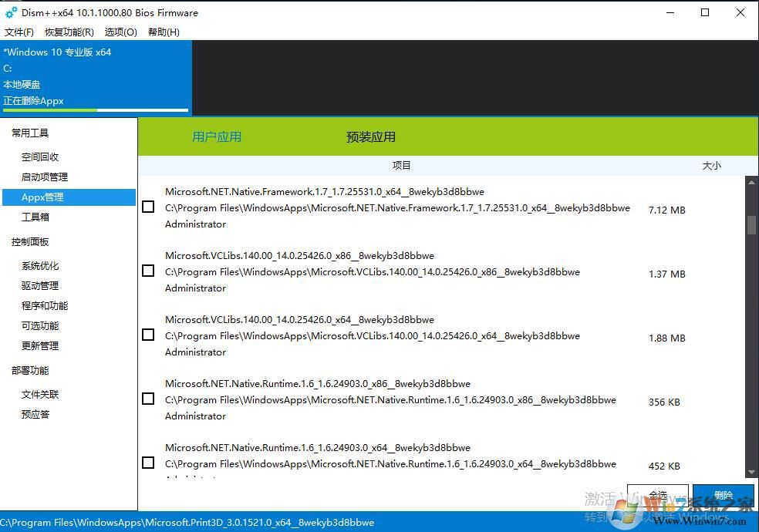759x532 pixels.
Task: Close the Dism++ window
Action: pyautogui.click(x=740, y=12)
